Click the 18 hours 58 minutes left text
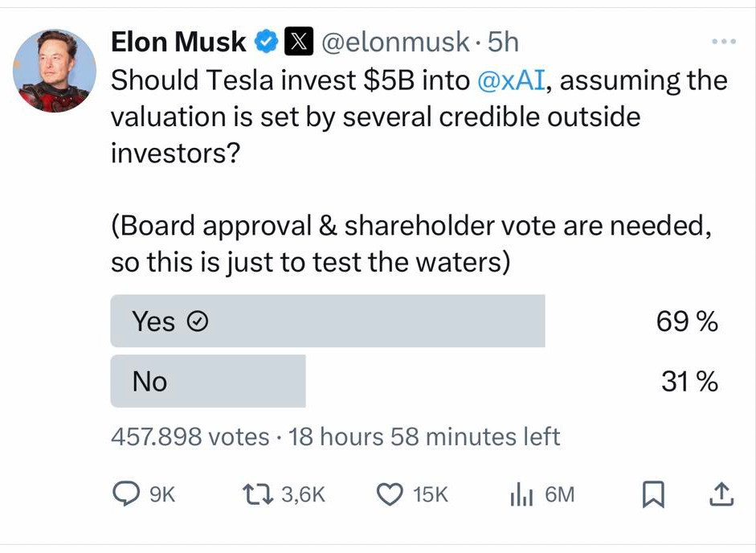This screenshot has height=553, width=756. click(423, 436)
